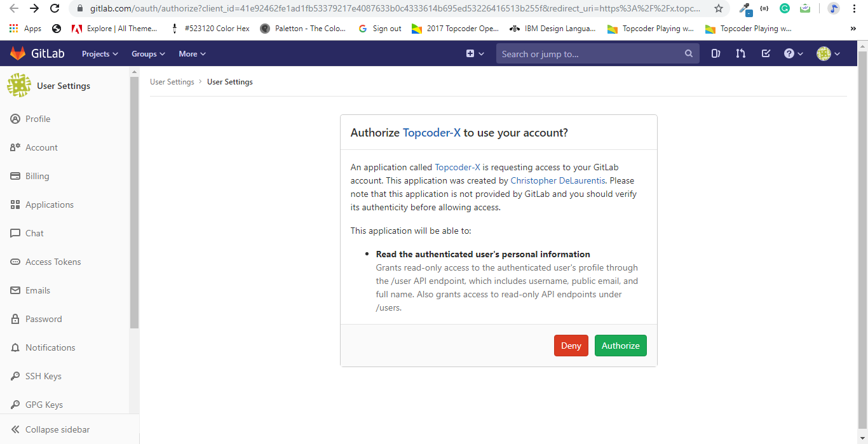Open the #523120 Color Hex bookmark

pos(210,29)
